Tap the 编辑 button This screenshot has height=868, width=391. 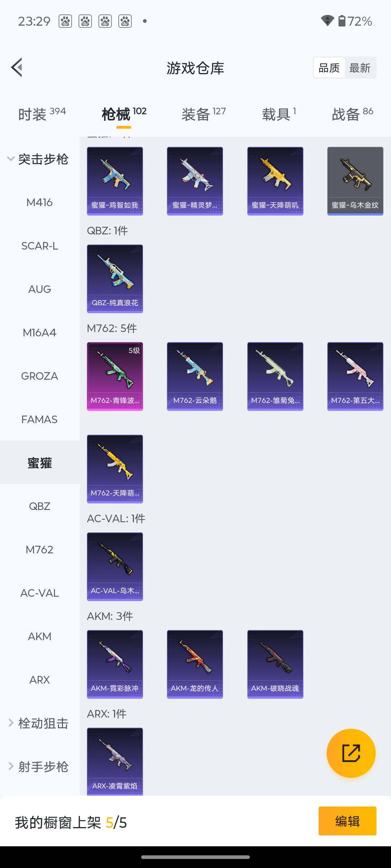(x=348, y=821)
